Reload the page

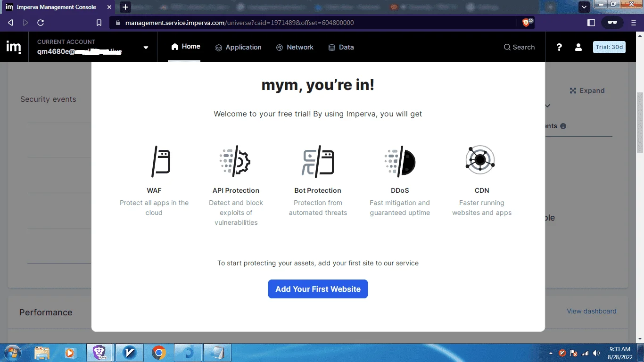click(41, 23)
